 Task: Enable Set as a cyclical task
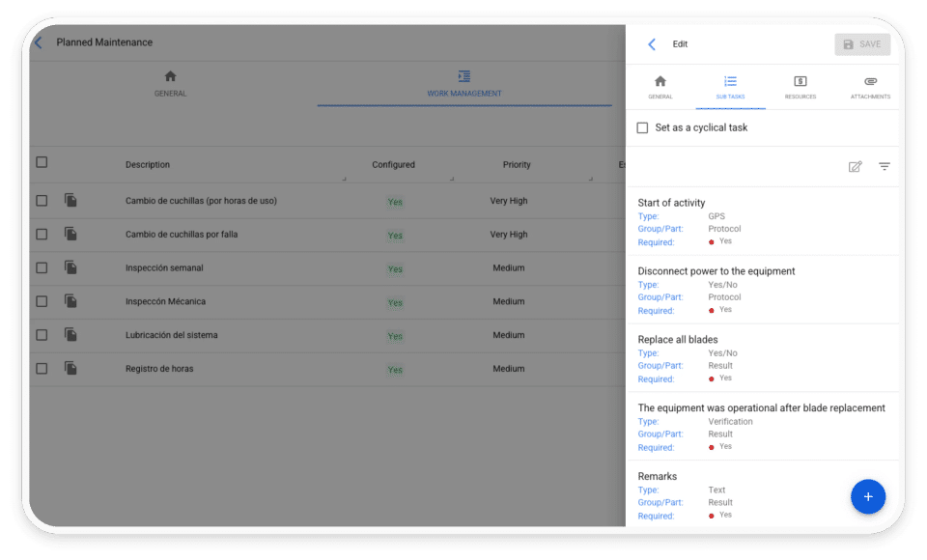[x=643, y=127]
